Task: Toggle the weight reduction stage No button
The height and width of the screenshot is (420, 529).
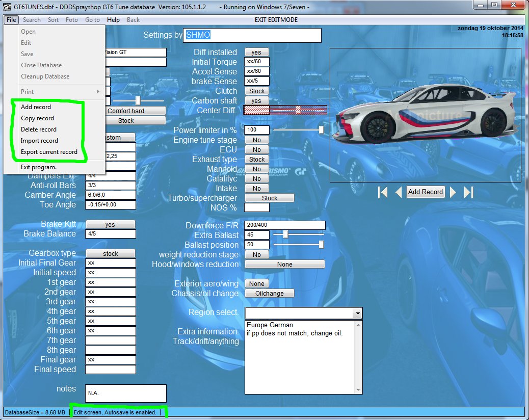Action: (257, 255)
